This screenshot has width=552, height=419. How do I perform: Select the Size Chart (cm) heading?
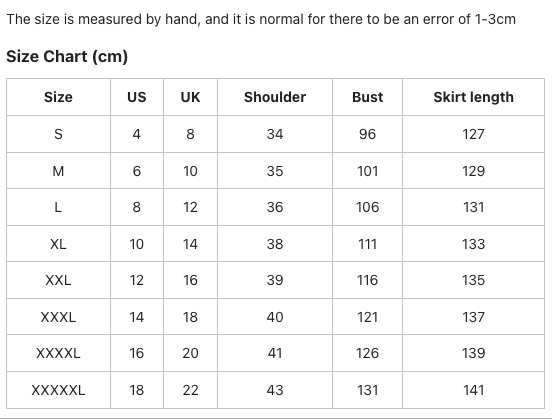(x=67, y=56)
